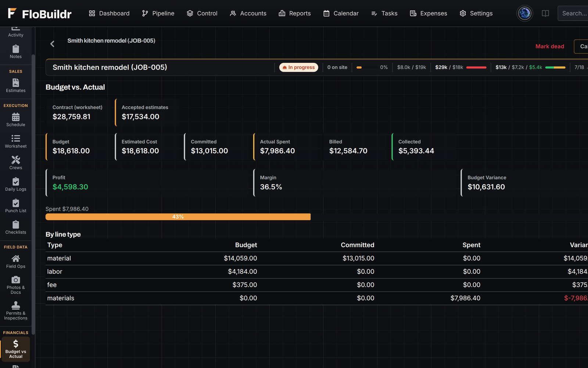Open the Control menu
Image resolution: width=588 pixels, height=368 pixels.
click(x=202, y=13)
